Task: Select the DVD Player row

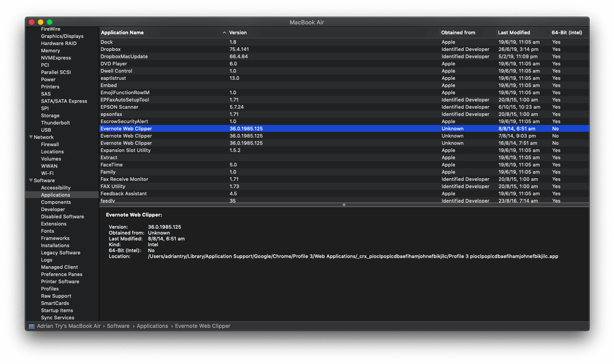Action: pyautogui.click(x=344, y=64)
